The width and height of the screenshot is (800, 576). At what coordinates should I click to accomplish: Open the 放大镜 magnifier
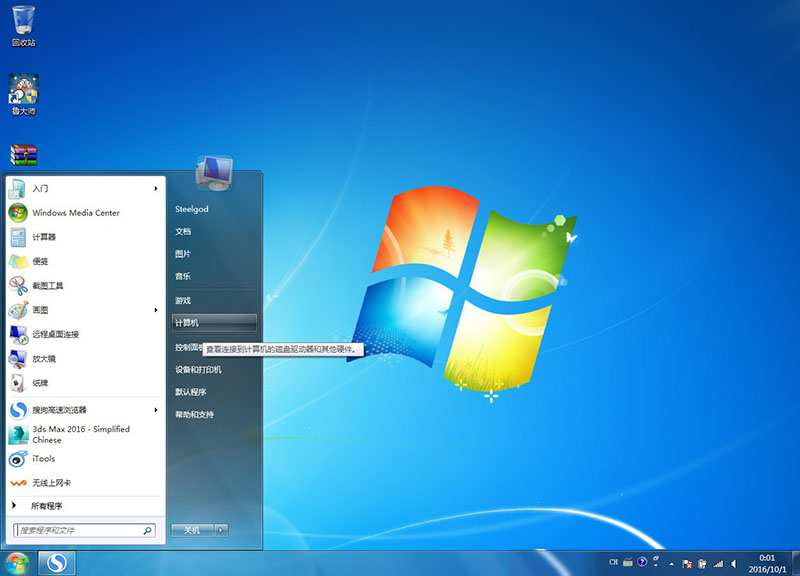[x=85, y=359]
